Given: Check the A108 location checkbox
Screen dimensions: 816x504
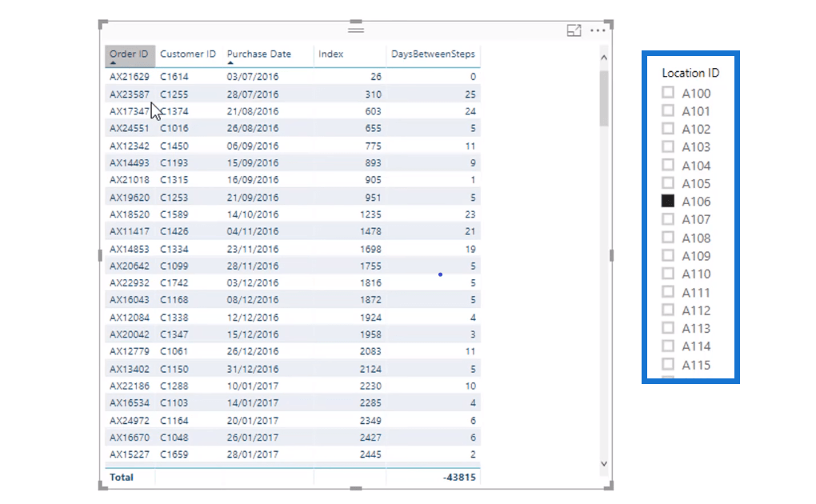Looking at the screenshot, I should [x=668, y=238].
